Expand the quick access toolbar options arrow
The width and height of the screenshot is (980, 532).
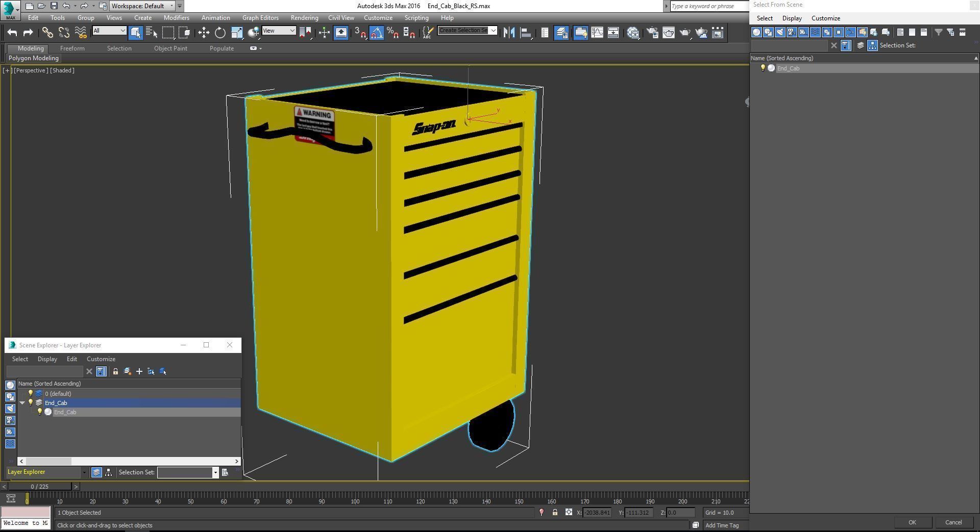coord(180,6)
